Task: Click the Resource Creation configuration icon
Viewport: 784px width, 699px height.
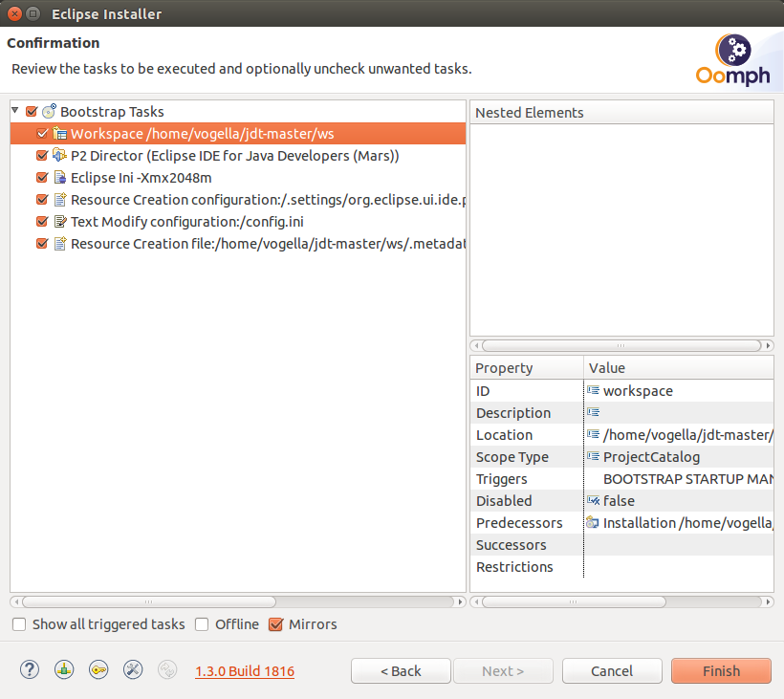Action: point(60,200)
